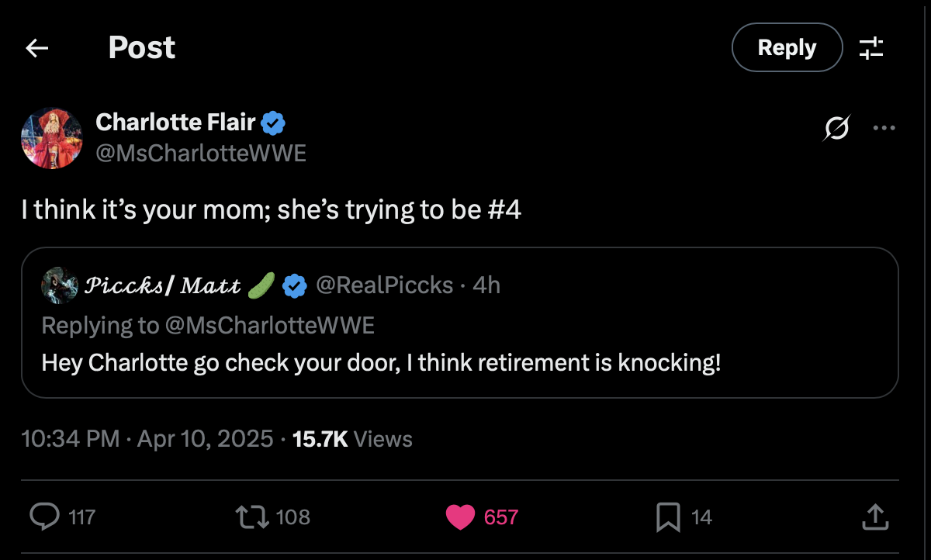Go back using the left arrow
Image resolution: width=931 pixels, height=560 pixels.
[x=36, y=49]
